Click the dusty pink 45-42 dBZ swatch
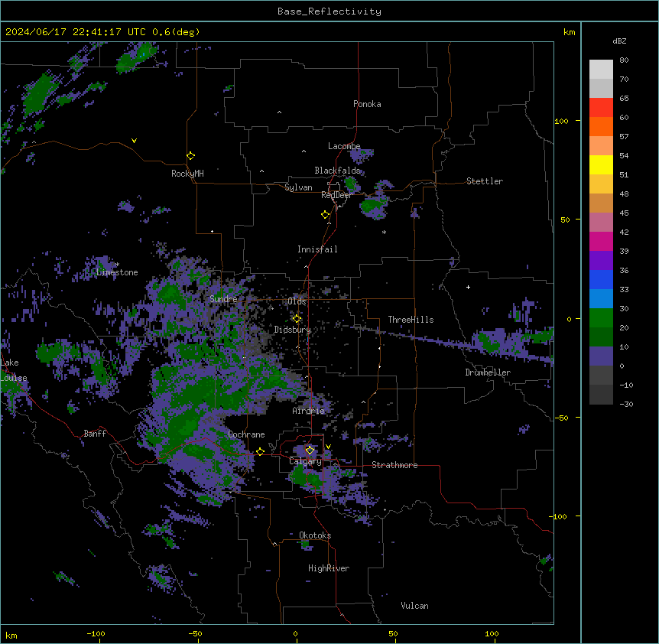659x644 pixels. click(601, 223)
